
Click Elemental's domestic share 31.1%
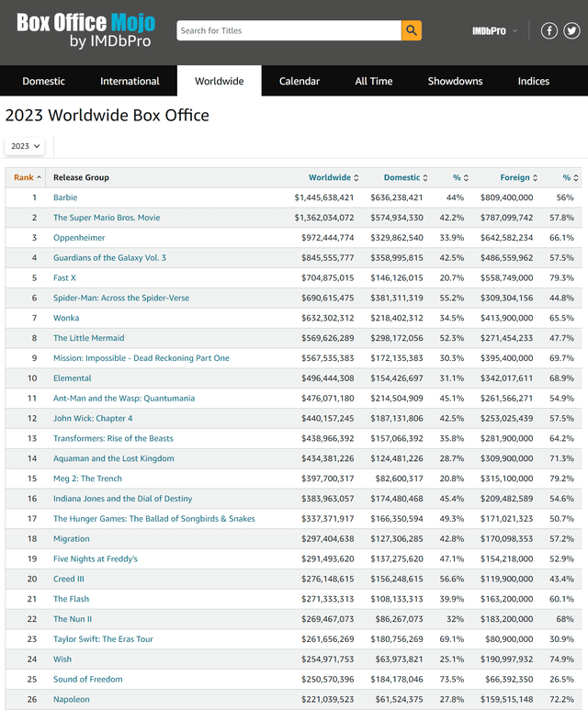tap(452, 378)
